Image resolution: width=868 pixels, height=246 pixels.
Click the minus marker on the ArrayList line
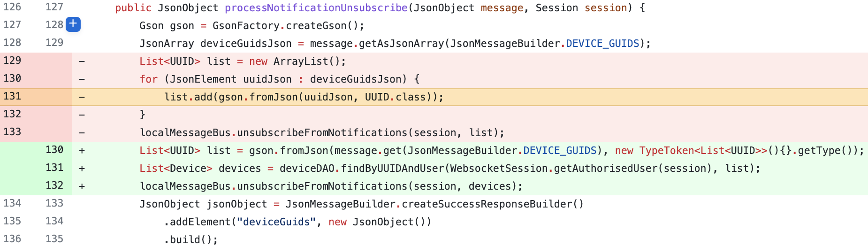pyautogui.click(x=82, y=61)
